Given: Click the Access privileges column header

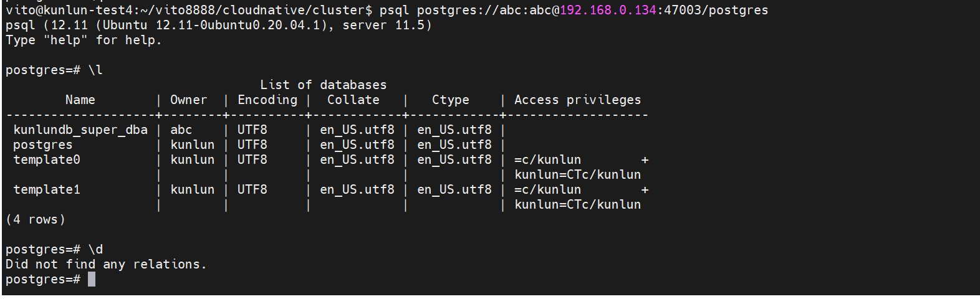Looking at the screenshot, I should (577, 100).
